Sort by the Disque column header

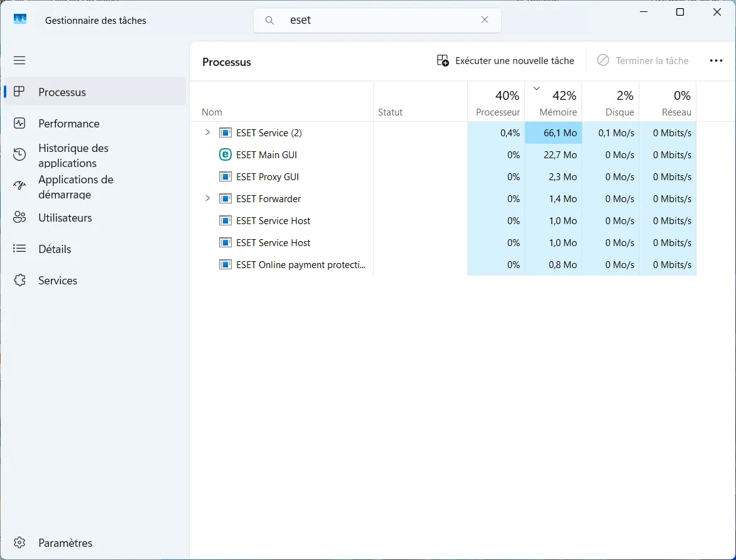click(610, 102)
